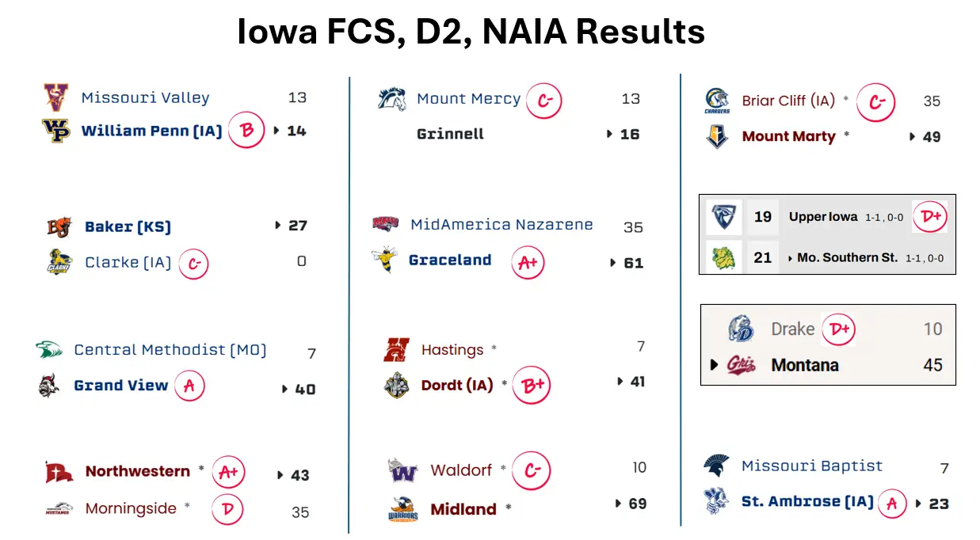
Task: Click the Briar Cliff Chargers logo
Action: pos(717,101)
